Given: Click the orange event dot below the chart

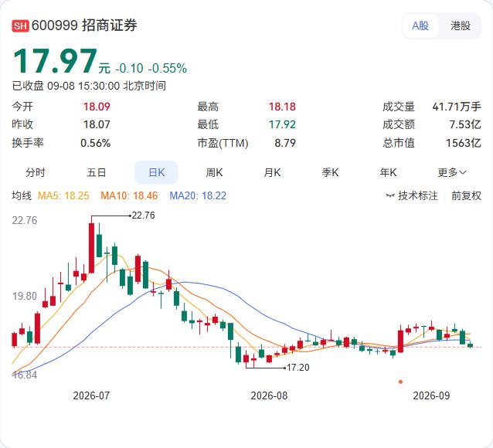Looking at the screenshot, I should click(x=400, y=382).
